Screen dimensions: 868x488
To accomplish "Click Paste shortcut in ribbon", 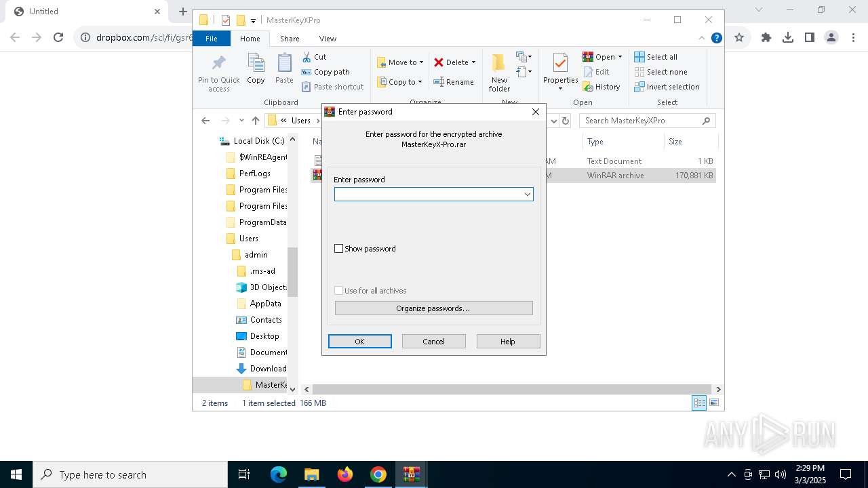I will click(332, 87).
